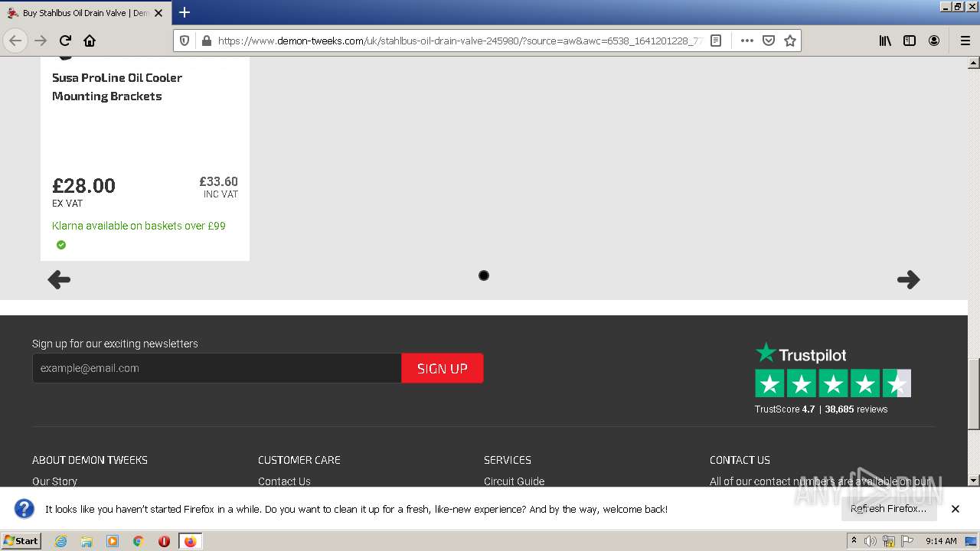The width and height of the screenshot is (980, 551).
Task: Open tracking protection shield icon
Action: coord(185,41)
